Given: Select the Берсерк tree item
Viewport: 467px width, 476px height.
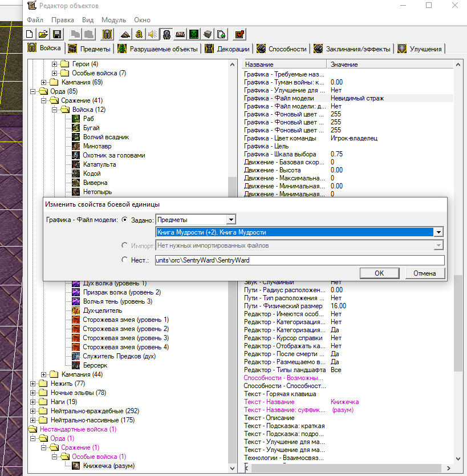Looking at the screenshot, I should click(95, 365).
